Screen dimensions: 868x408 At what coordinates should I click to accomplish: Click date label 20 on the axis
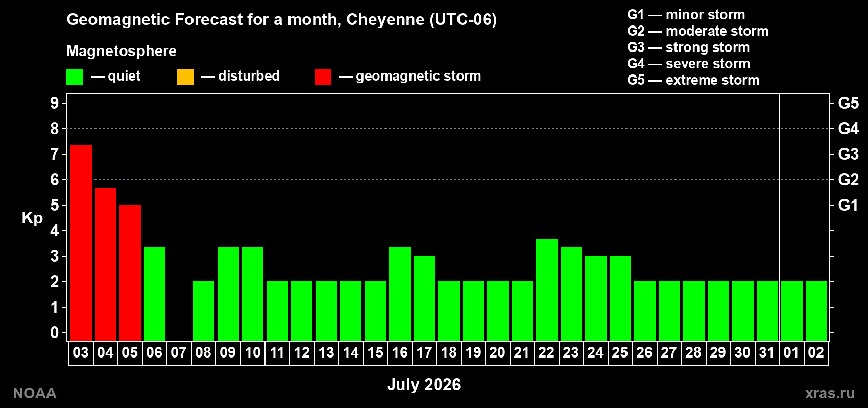[497, 352]
